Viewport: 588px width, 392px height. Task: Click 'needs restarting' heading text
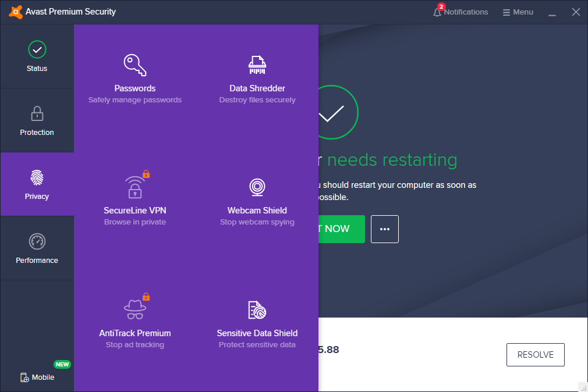tap(392, 161)
